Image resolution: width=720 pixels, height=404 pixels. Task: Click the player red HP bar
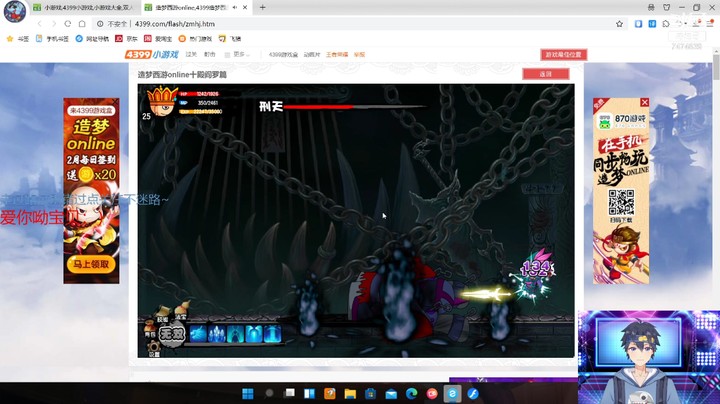point(200,94)
